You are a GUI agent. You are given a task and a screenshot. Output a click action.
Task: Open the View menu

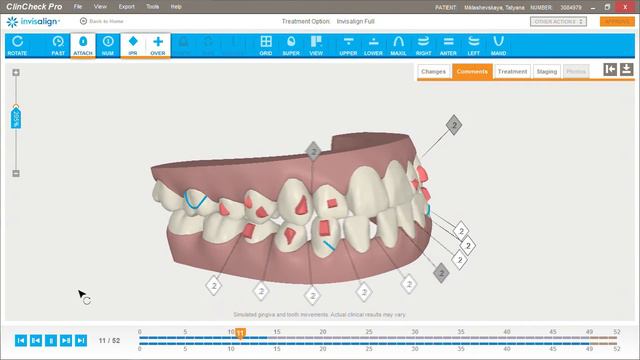pyautogui.click(x=100, y=7)
